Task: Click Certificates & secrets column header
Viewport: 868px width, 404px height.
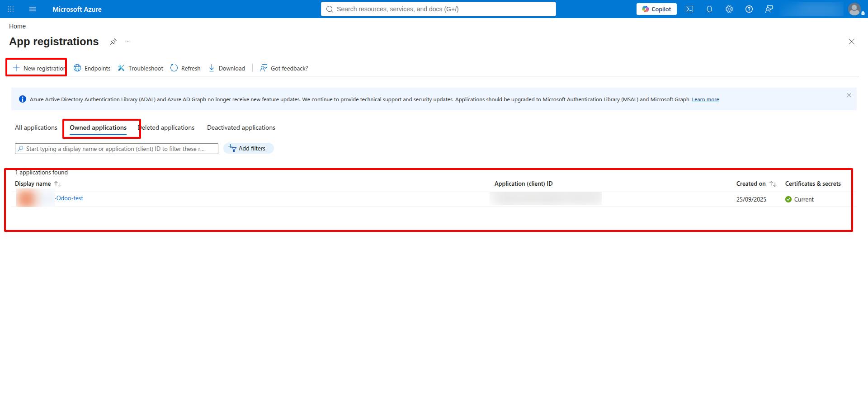Action: tap(813, 184)
